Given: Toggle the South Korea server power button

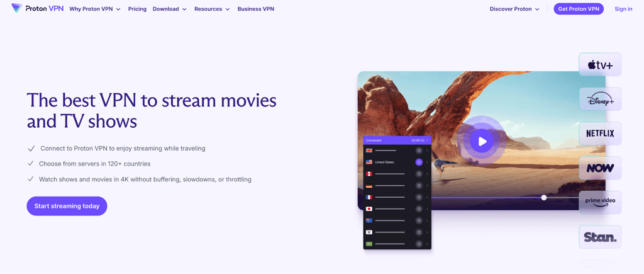Looking at the screenshot, I should click(x=419, y=232).
